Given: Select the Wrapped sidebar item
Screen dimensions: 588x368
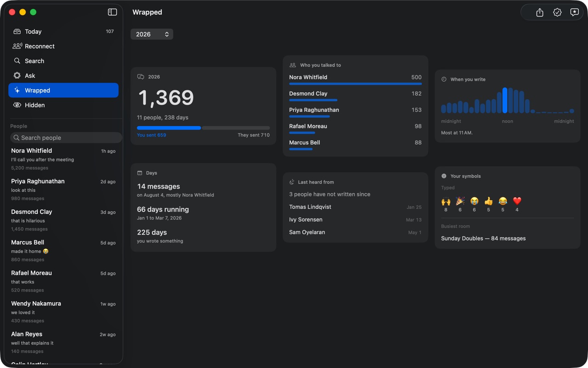Looking at the screenshot, I should (x=63, y=90).
